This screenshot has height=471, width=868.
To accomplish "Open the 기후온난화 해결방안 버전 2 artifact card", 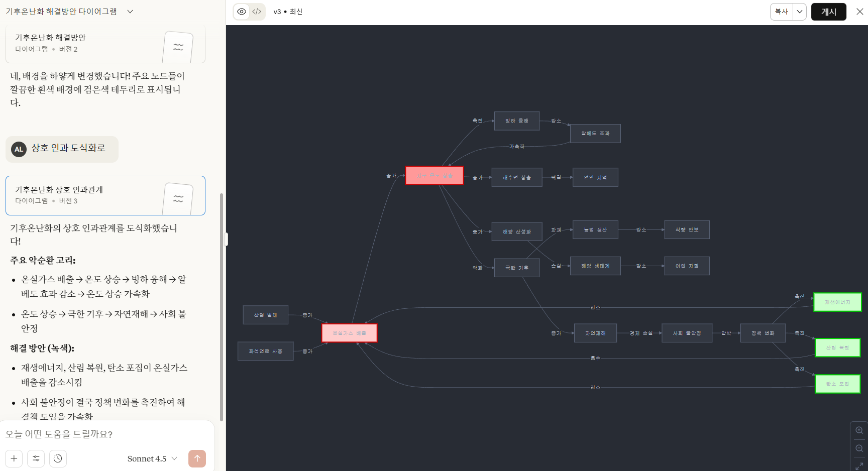I will (105, 44).
